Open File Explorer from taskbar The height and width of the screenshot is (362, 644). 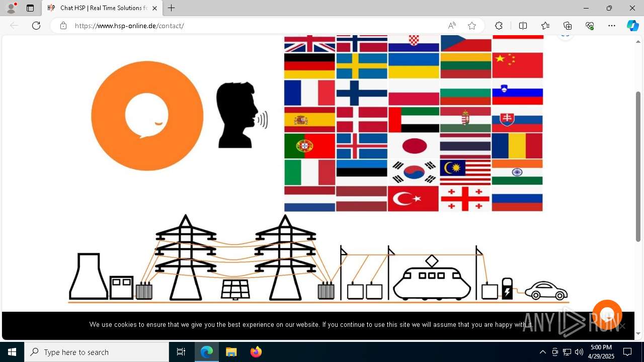tap(231, 352)
